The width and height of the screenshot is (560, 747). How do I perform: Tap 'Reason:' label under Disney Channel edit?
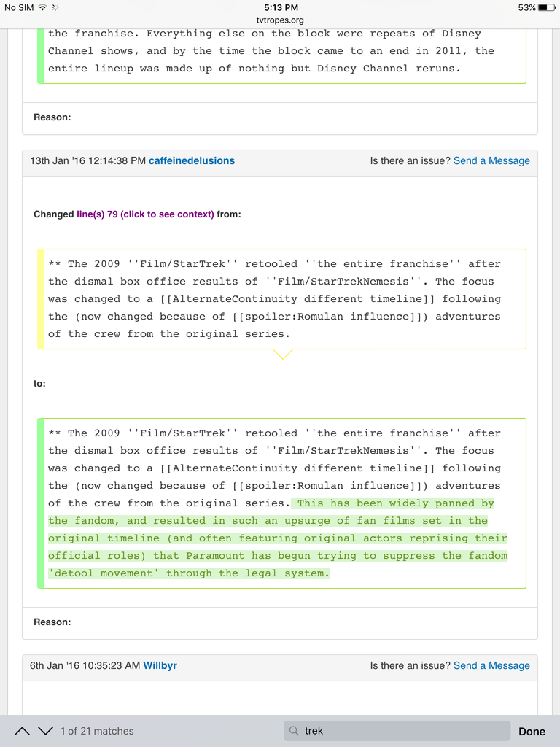point(52,117)
